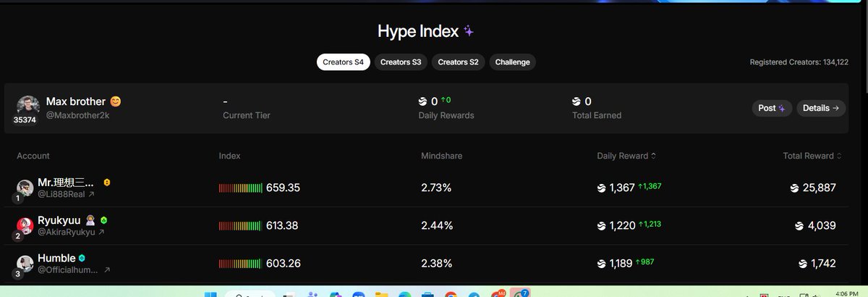Click the 4,039 total reward value
This screenshot has height=297, width=868.
pos(822,225)
